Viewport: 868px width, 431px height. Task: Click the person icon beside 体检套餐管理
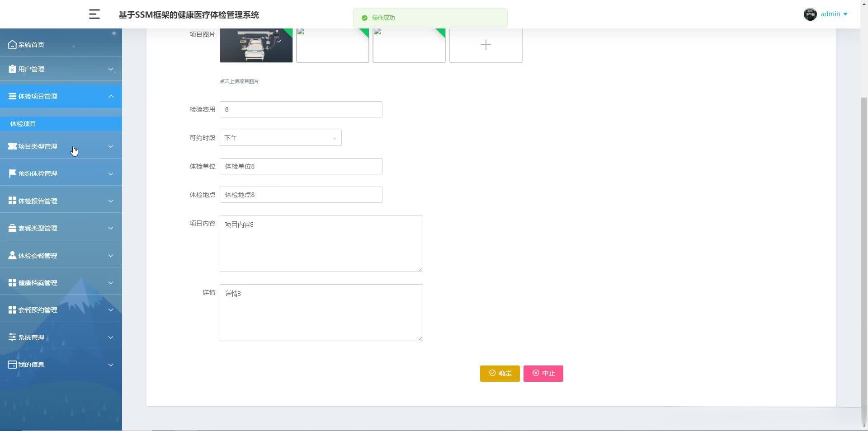point(12,255)
